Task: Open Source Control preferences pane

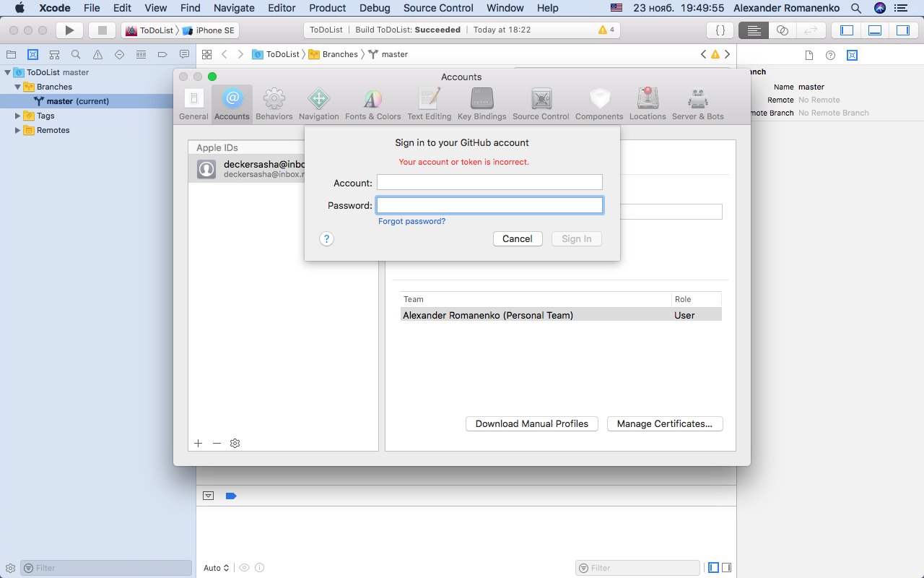Action: 541,104
